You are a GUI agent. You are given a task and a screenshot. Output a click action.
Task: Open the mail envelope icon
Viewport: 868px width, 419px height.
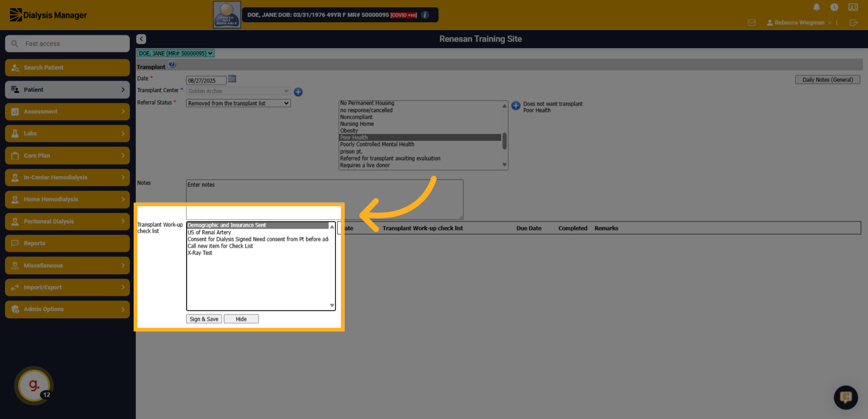click(x=752, y=23)
